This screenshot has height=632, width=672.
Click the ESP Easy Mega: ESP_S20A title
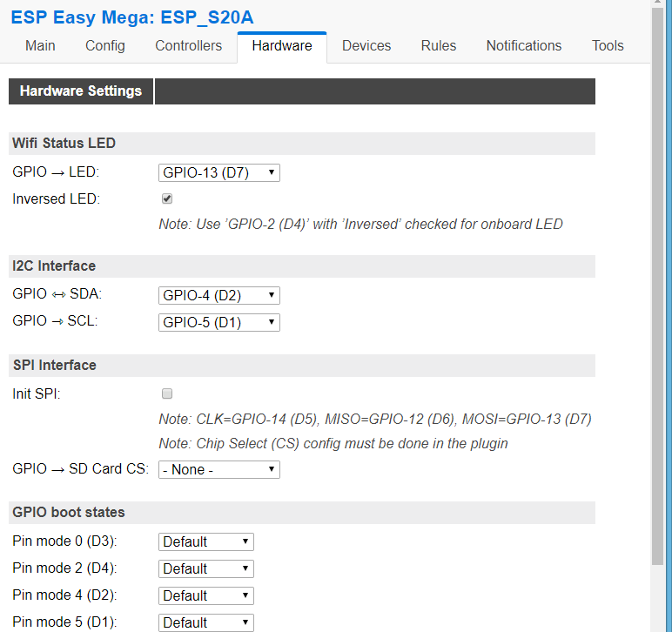point(132,17)
